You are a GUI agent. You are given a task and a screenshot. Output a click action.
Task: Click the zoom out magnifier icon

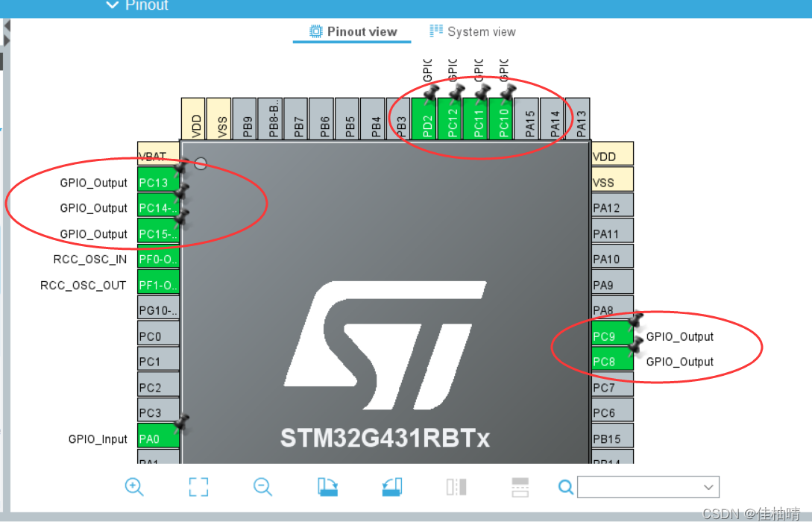(262, 486)
